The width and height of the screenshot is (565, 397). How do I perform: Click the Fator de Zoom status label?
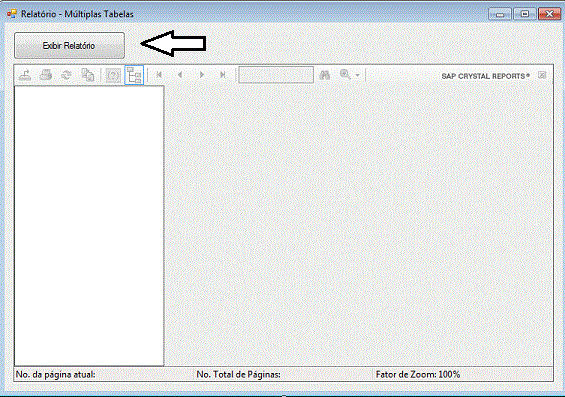pos(418,375)
